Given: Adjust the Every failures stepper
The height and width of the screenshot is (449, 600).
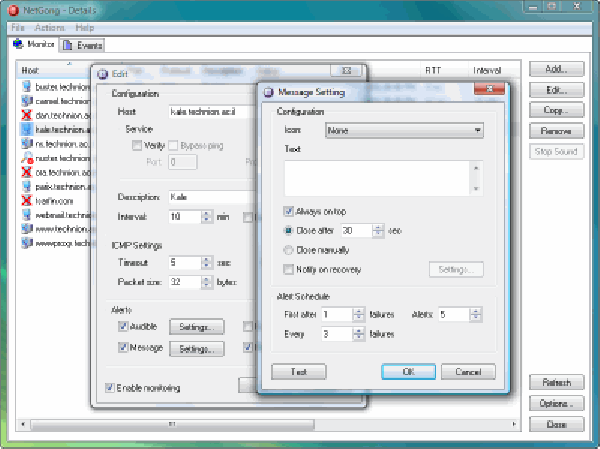Looking at the screenshot, I should (359, 334).
